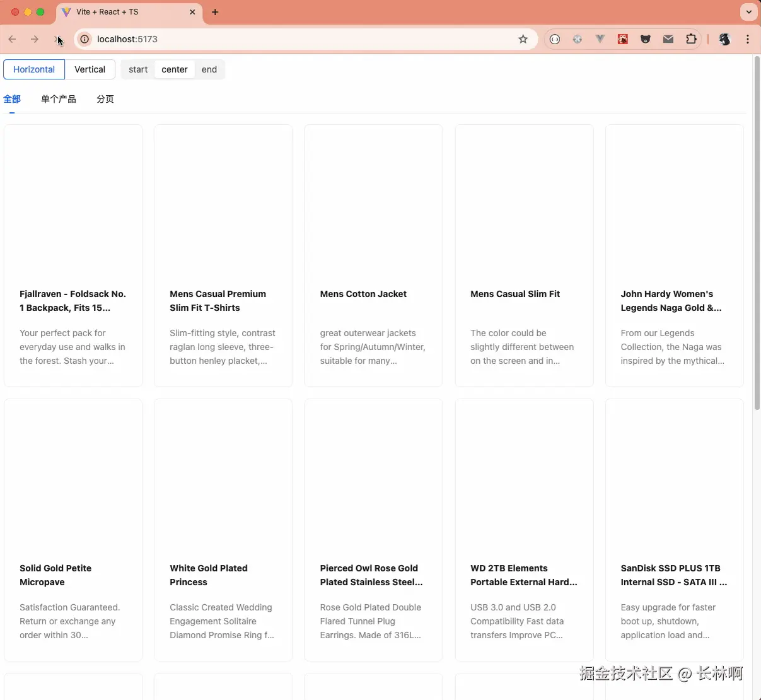Screen dimensions: 761x700
Task: Open the Fjallraven Foldsack backpack title
Action: (x=73, y=301)
